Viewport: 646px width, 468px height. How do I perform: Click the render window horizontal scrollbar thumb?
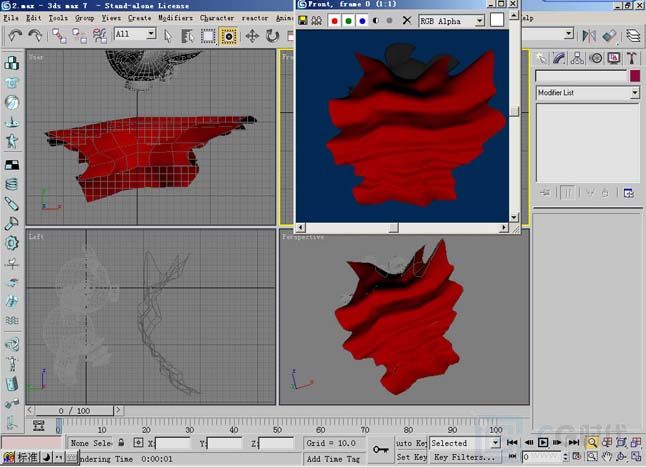[x=394, y=227]
